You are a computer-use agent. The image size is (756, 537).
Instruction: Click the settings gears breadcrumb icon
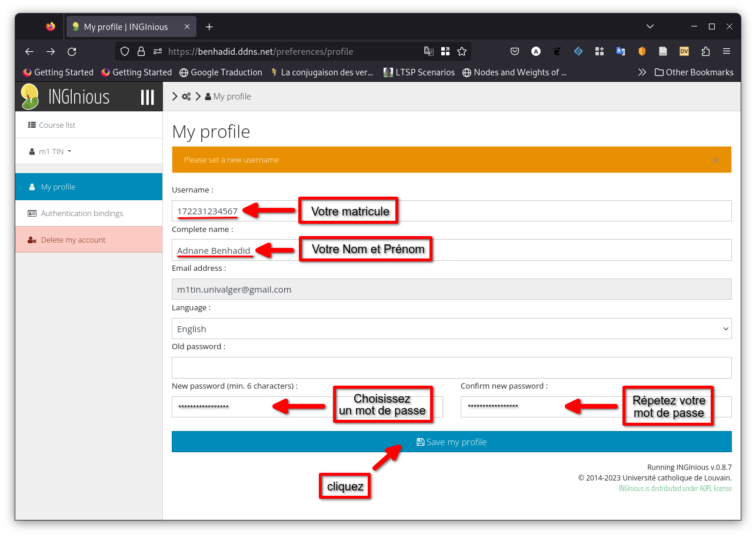click(x=186, y=97)
